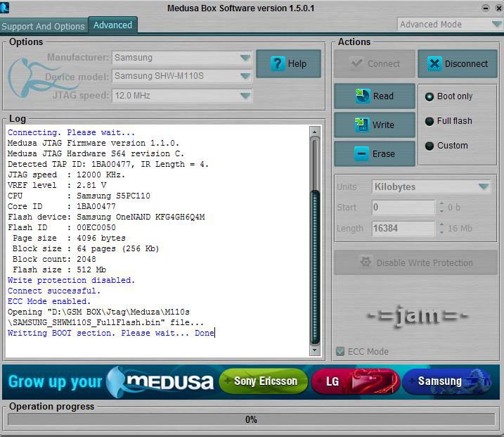This screenshot has height=437, width=504.
Task: Click the gear icon on Disable Write Protection
Action: (366, 262)
